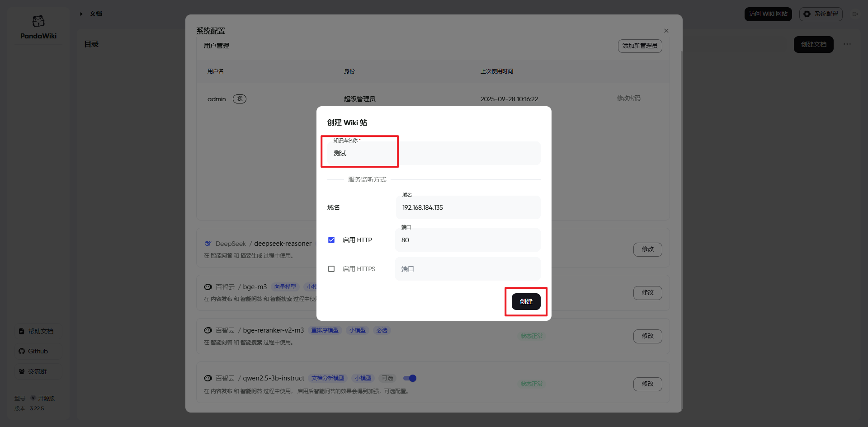
Task: Open the three-dots more options menu
Action: (x=847, y=44)
